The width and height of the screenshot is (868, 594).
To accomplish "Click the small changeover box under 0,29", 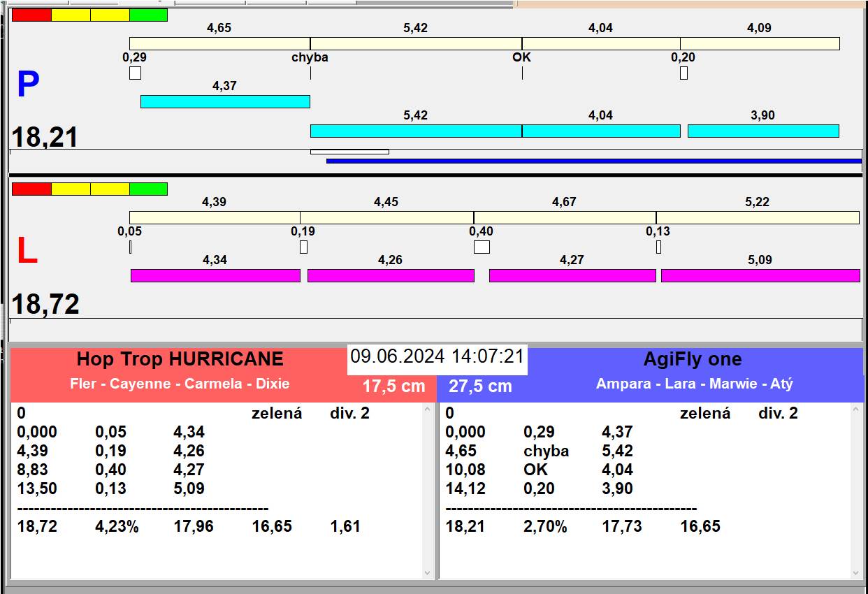I will pyautogui.click(x=135, y=73).
